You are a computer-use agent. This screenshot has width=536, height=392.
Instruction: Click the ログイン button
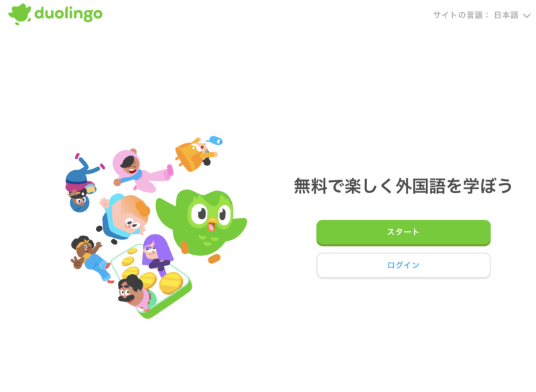(403, 265)
